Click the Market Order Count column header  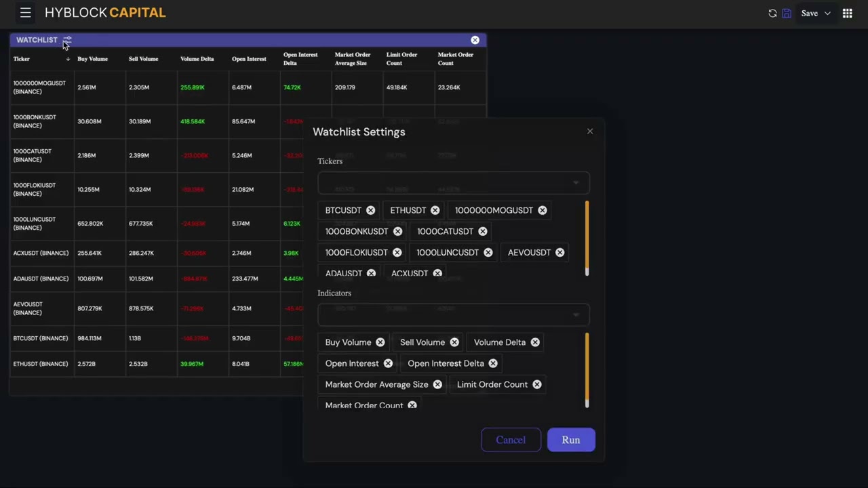click(x=456, y=59)
